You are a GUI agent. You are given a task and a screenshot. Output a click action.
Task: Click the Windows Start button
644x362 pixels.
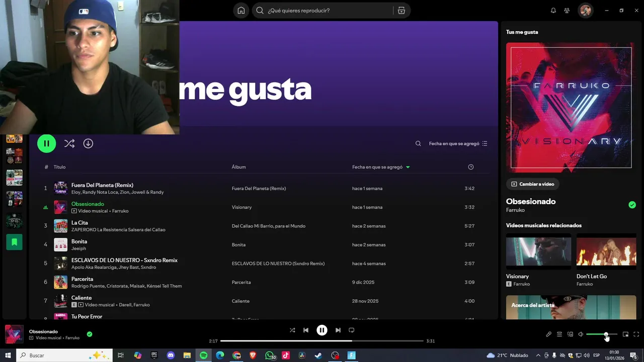[x=8, y=355]
